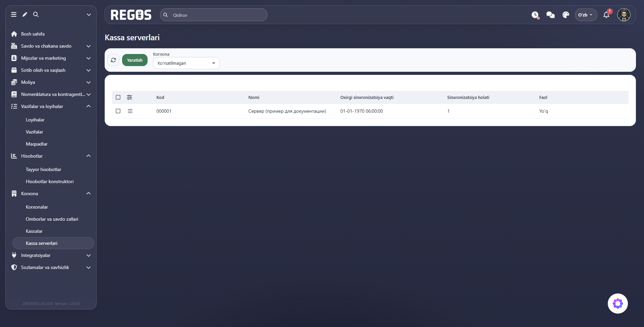The width and height of the screenshot is (644, 327).
Task: Open the chat messages icon
Action: pos(550,15)
